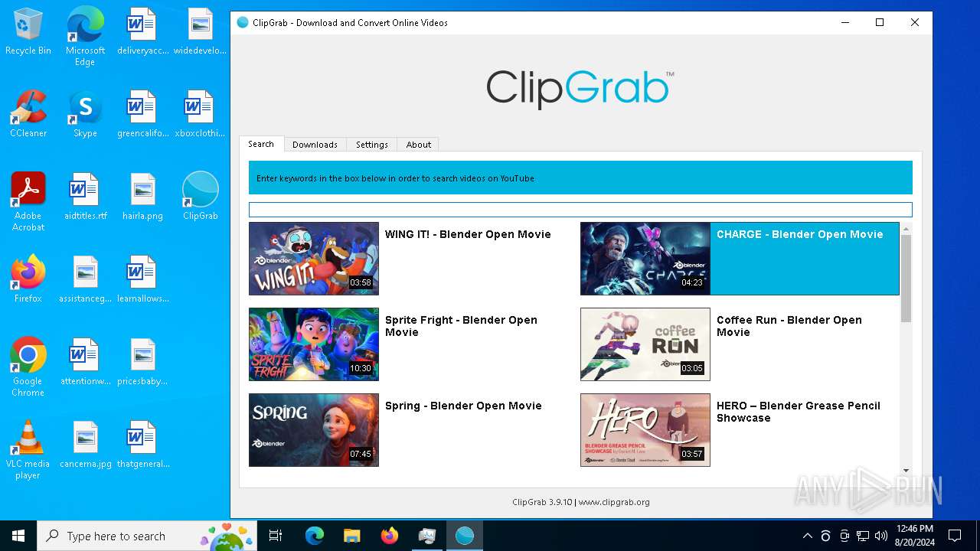Click the results scrollbar up arrow

point(906,229)
